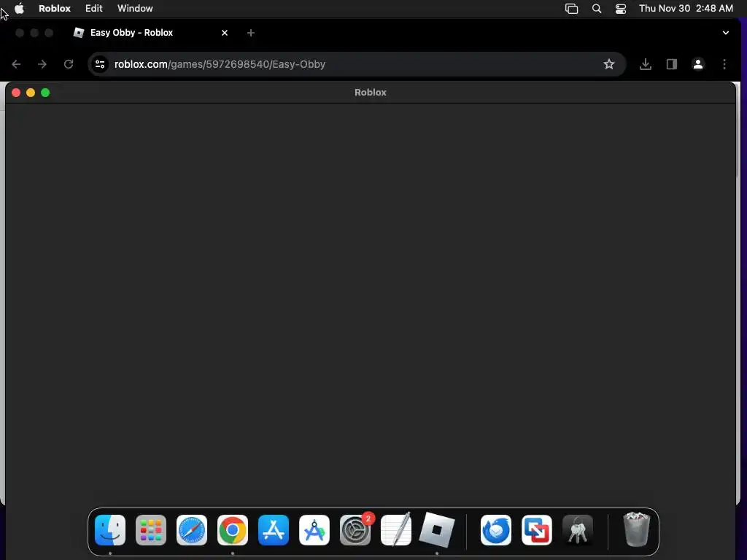Open Thunderbird from the Dock
This screenshot has height=560, width=747.
pyautogui.click(x=496, y=530)
